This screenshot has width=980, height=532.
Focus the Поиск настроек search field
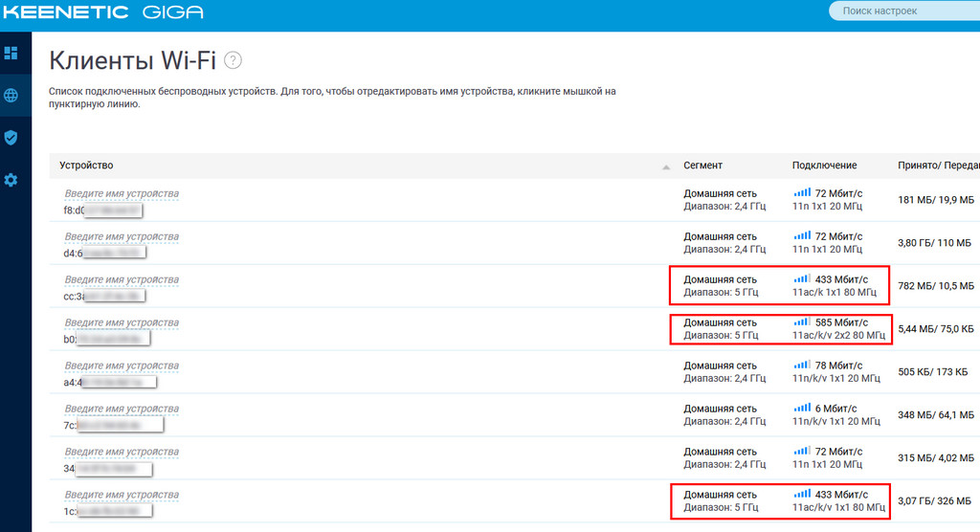[904, 11]
